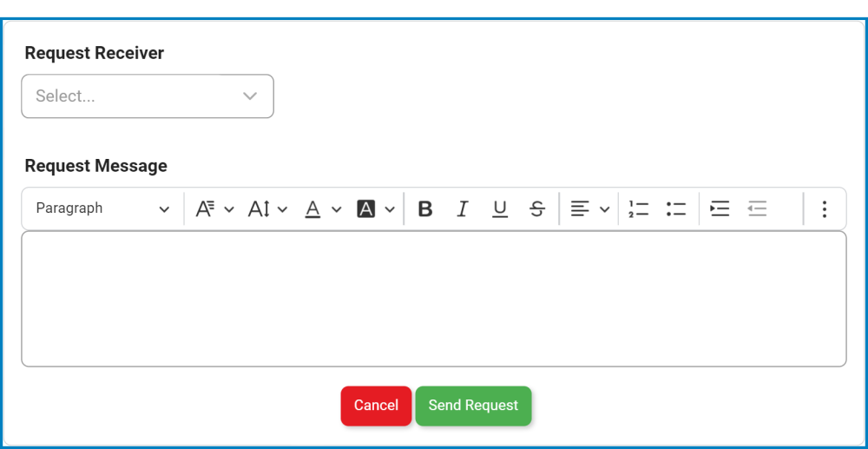Toggle italic text formatting
The width and height of the screenshot is (868, 449).
tap(463, 209)
